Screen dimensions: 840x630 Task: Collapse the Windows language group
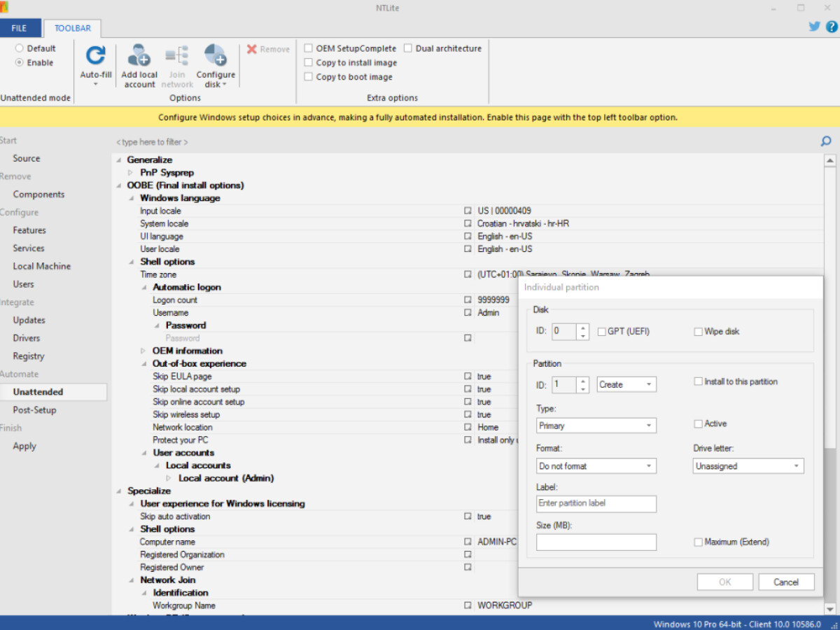pyautogui.click(x=131, y=198)
